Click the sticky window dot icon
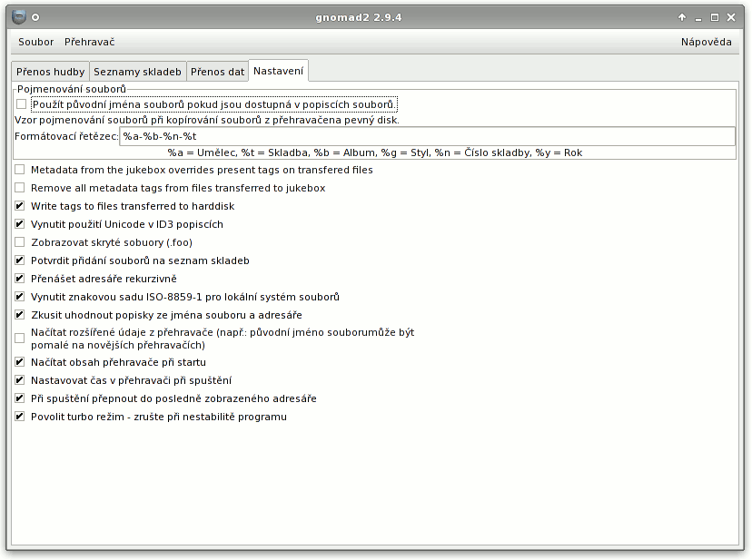752x560 pixels. [35, 17]
